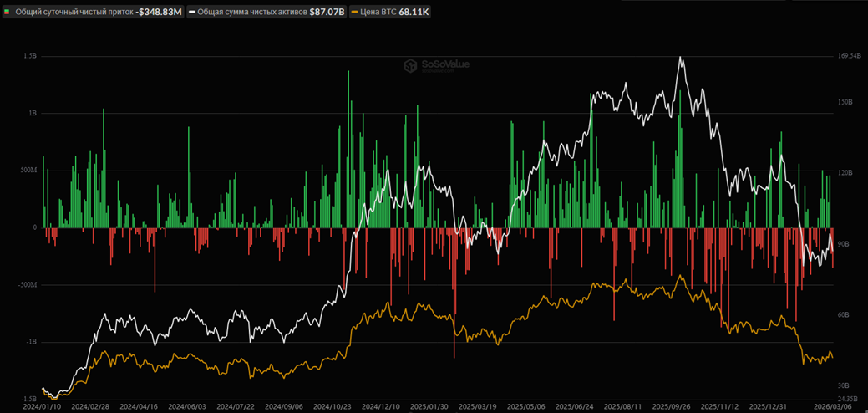Click the -$348.83M net inflow value
This screenshot has height=413, width=868.
(159, 13)
